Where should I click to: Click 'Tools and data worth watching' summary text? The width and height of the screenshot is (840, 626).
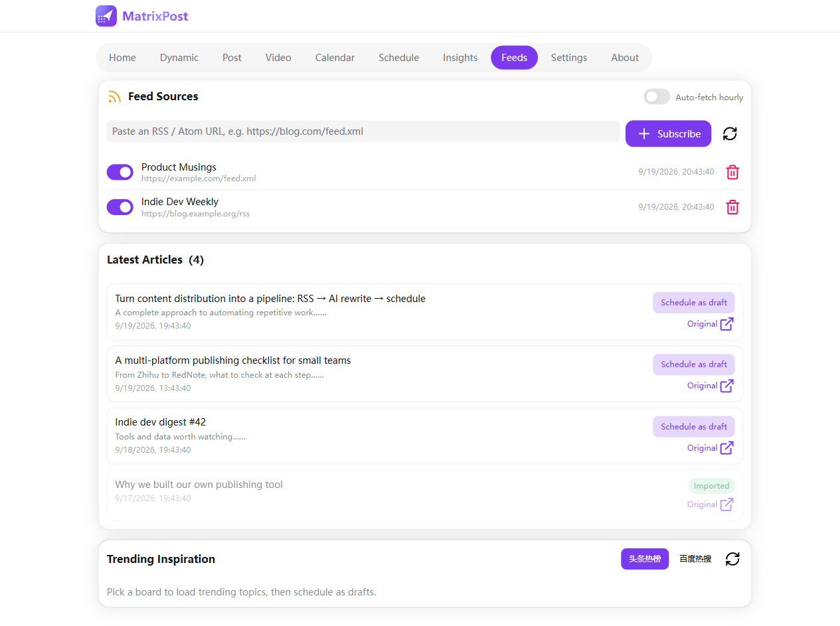click(x=180, y=437)
